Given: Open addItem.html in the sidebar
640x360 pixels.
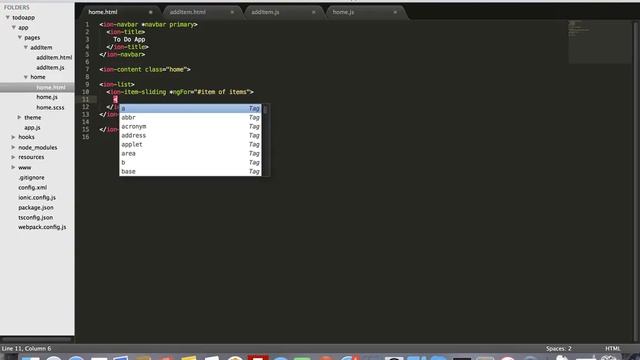Looking at the screenshot, I should pyautogui.click(x=54, y=58).
